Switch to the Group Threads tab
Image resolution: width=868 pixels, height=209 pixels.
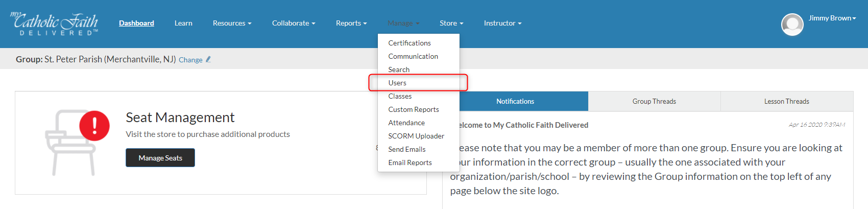(x=654, y=101)
